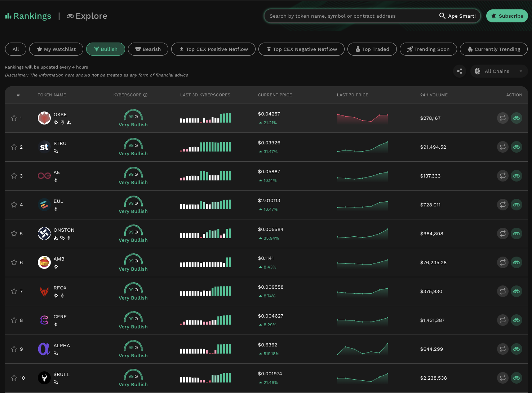Click the ALPHA token logo
The height and width of the screenshot is (393, 532).
[x=44, y=349]
